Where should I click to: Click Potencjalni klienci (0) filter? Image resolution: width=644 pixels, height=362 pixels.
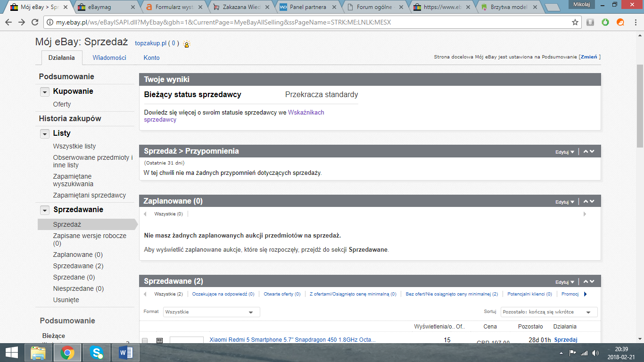pos(529,294)
